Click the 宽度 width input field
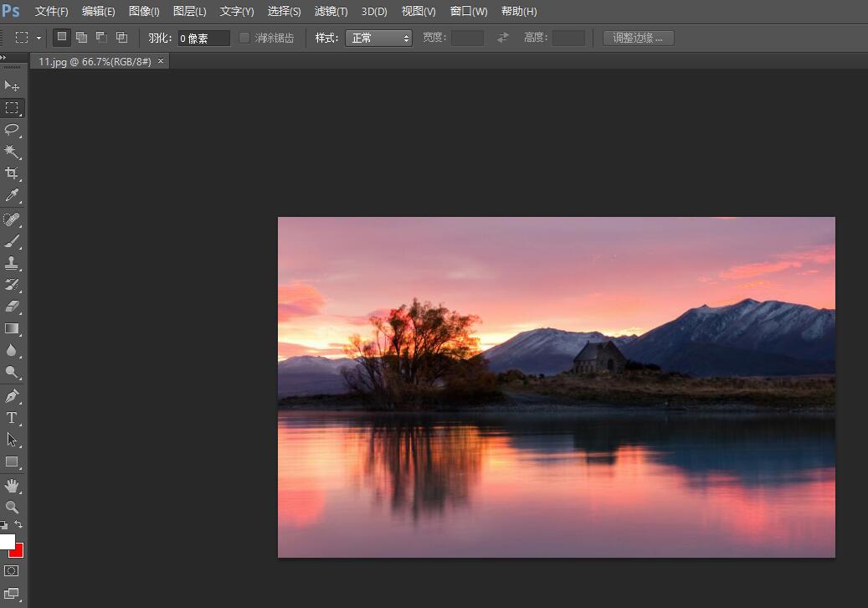 click(467, 38)
